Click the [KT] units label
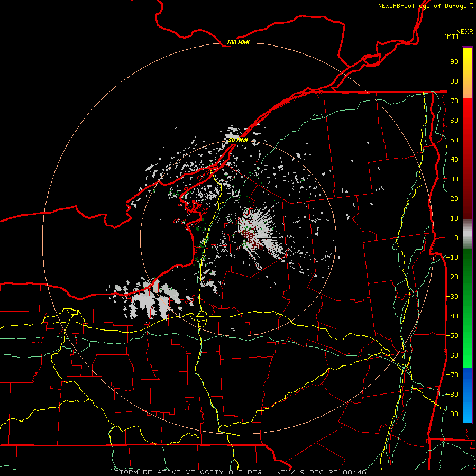The width and height of the screenshot is (476, 476). coord(451,36)
